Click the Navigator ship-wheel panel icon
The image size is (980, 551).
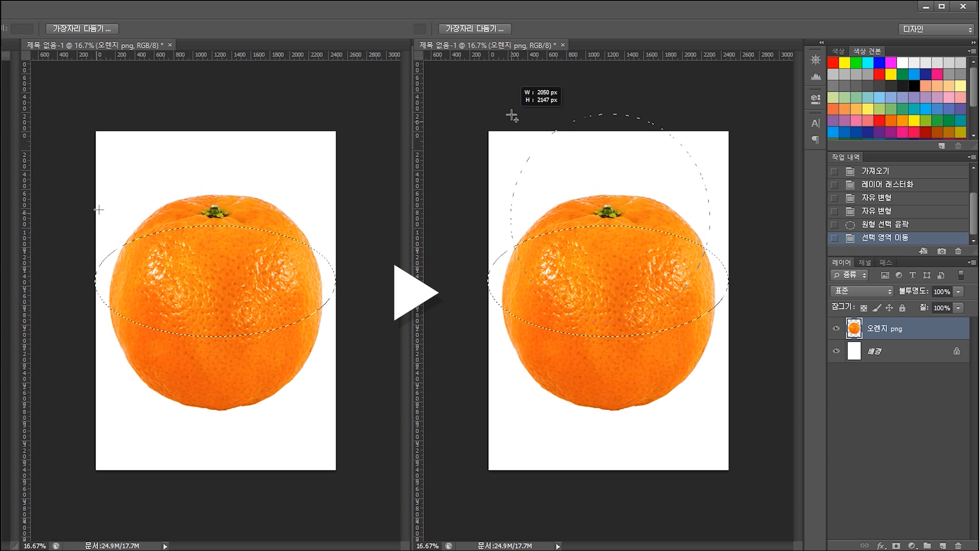pyautogui.click(x=815, y=60)
